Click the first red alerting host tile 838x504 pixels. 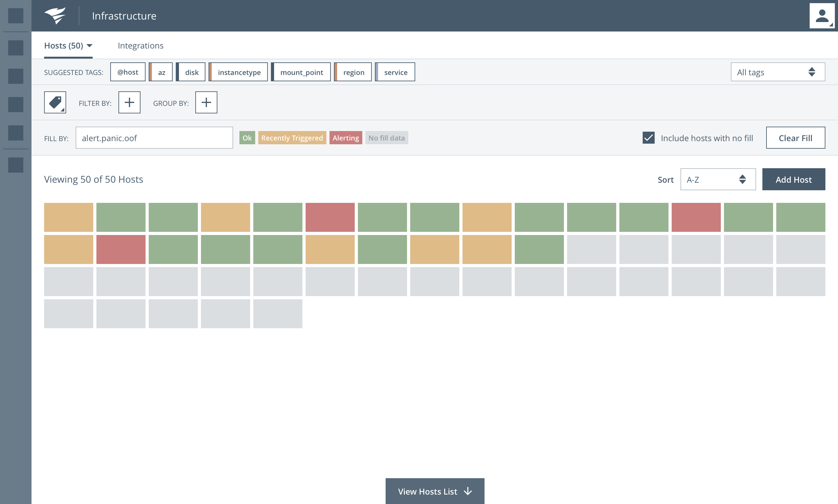click(330, 217)
